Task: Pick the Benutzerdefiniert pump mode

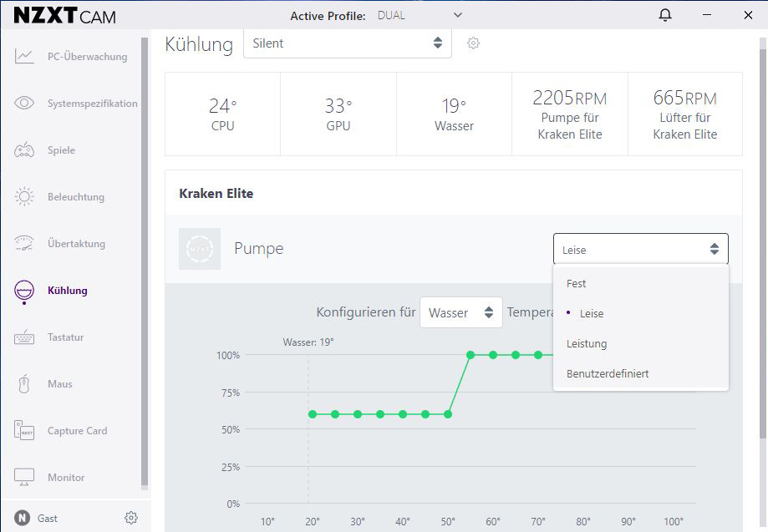Action: point(608,374)
